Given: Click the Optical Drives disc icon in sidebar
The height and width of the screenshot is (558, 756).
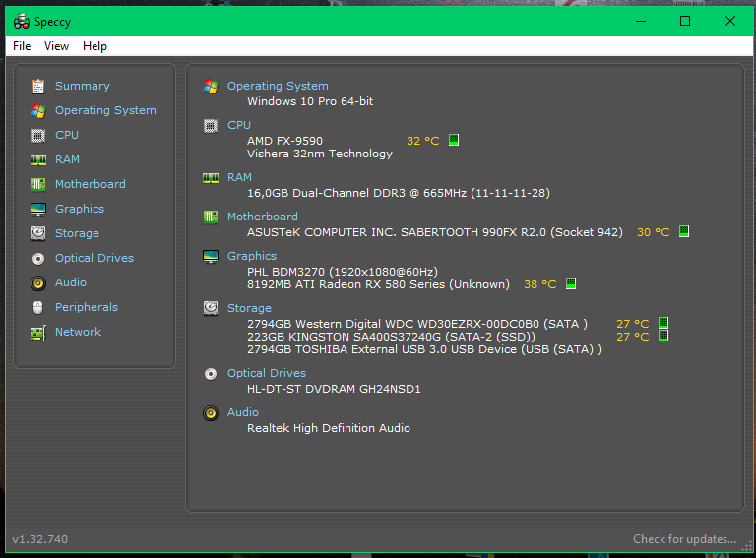Looking at the screenshot, I should 38,259.
